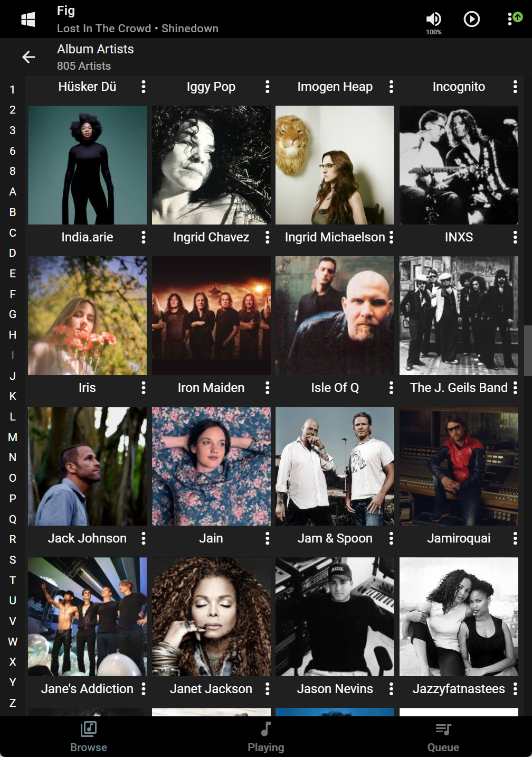Screen dimensions: 532x757
Task: Open the volume control speaker icon
Action: pyautogui.click(x=433, y=19)
